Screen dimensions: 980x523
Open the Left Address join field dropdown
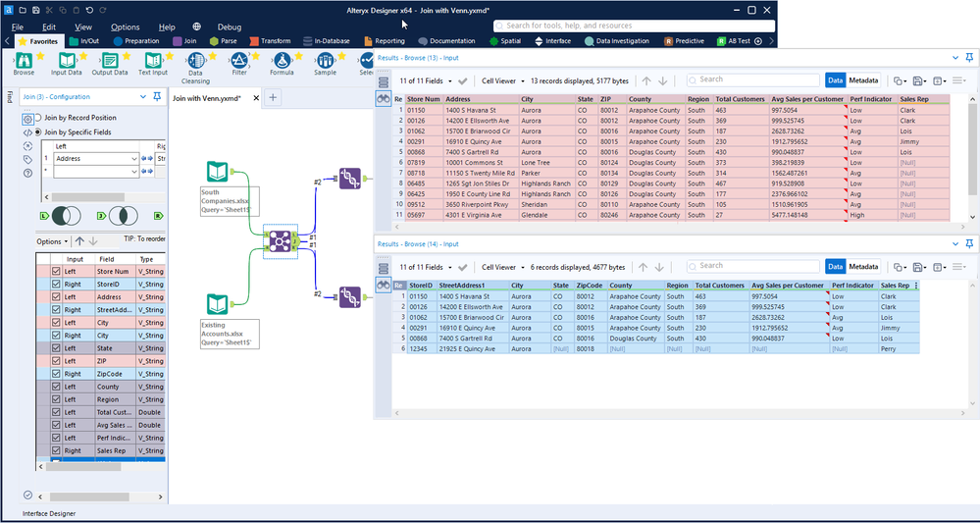[x=134, y=159]
